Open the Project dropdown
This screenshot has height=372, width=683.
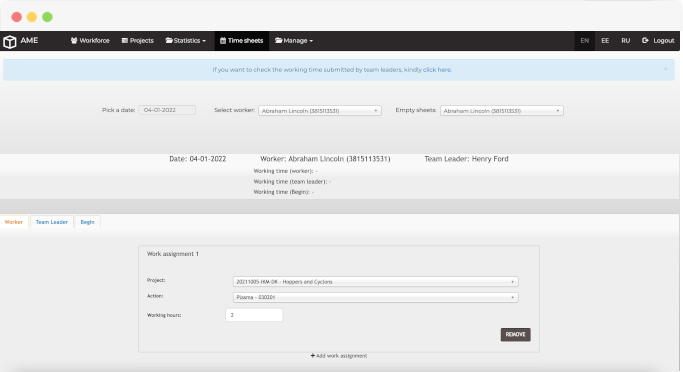(375, 282)
